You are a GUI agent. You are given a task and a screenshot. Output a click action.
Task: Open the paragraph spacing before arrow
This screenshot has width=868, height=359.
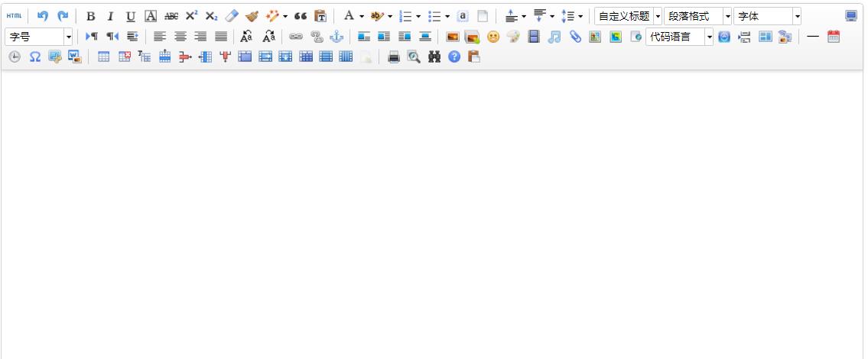coord(524,17)
